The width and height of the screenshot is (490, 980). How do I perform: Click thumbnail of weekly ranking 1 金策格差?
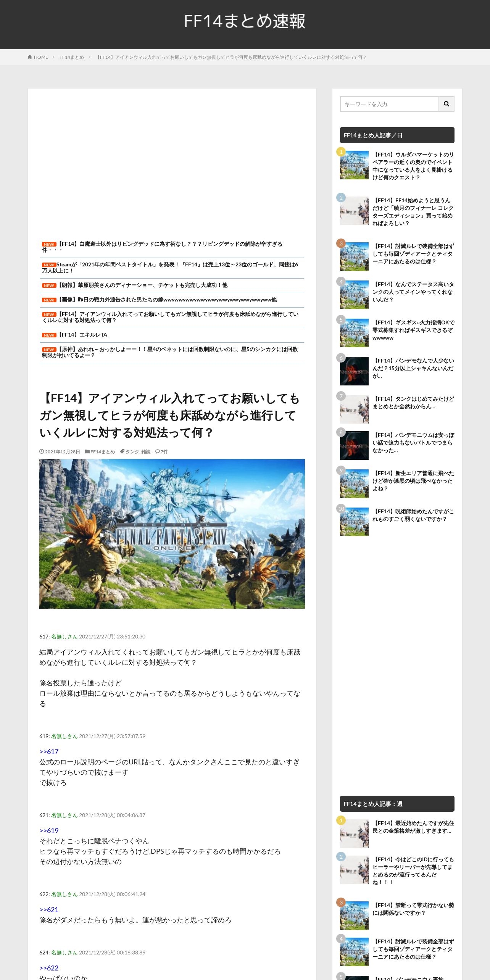click(354, 833)
